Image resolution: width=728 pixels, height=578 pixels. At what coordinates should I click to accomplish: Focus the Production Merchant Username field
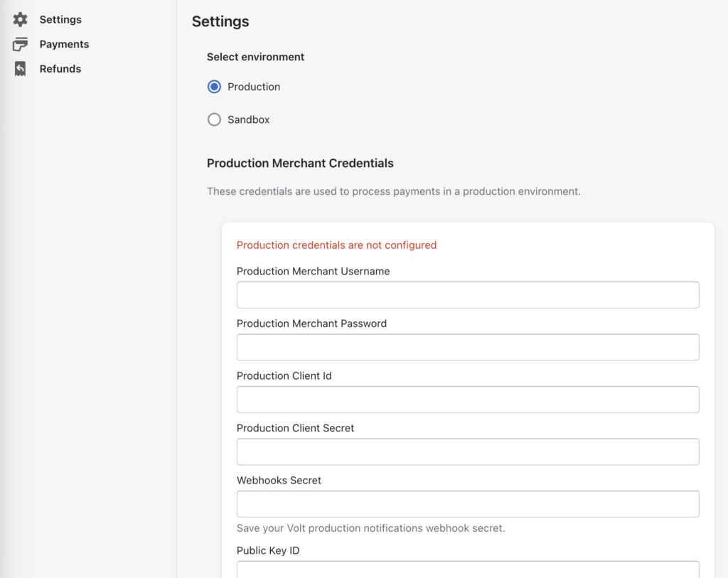[468, 295]
